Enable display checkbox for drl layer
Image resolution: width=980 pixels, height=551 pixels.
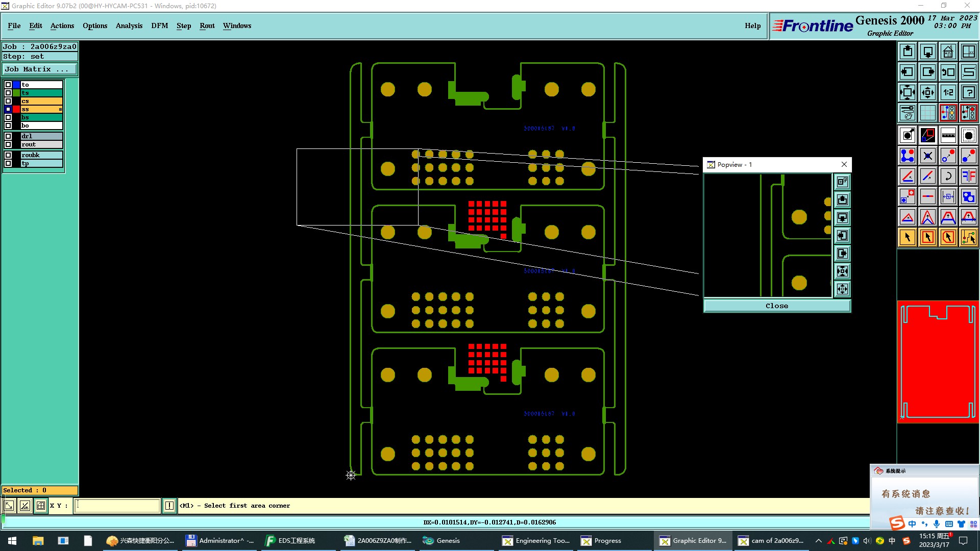coord(8,136)
